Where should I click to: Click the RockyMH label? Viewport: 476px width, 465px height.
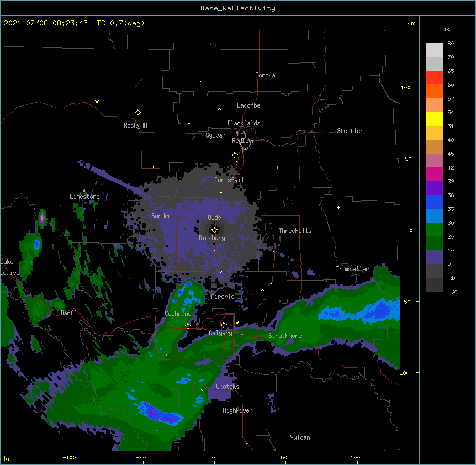pyautogui.click(x=135, y=125)
